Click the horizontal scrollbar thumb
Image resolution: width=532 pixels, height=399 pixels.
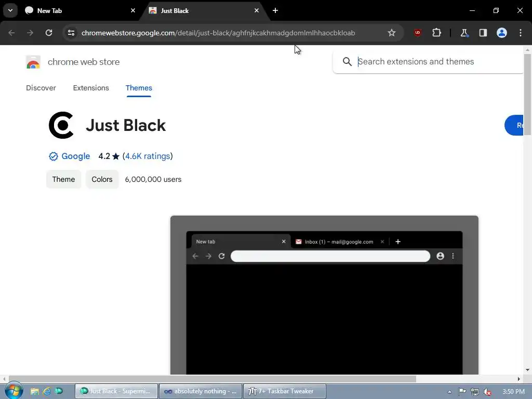pyautogui.click(x=212, y=379)
